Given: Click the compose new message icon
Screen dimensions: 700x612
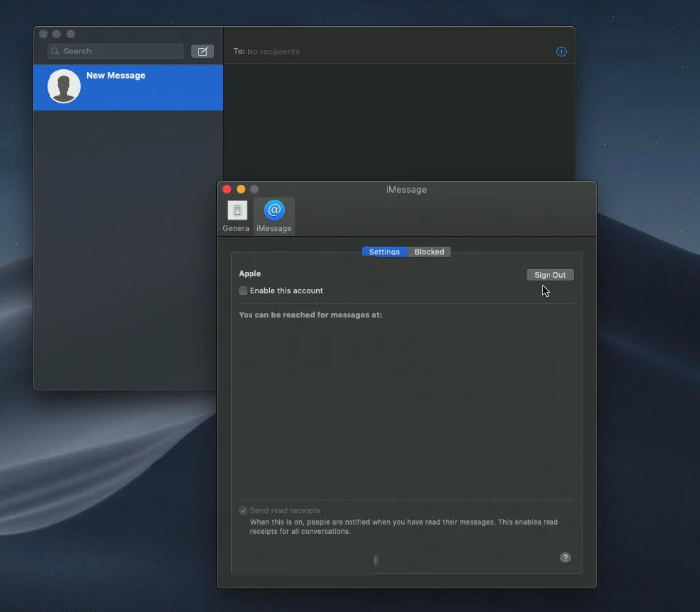Looking at the screenshot, I should click(202, 51).
